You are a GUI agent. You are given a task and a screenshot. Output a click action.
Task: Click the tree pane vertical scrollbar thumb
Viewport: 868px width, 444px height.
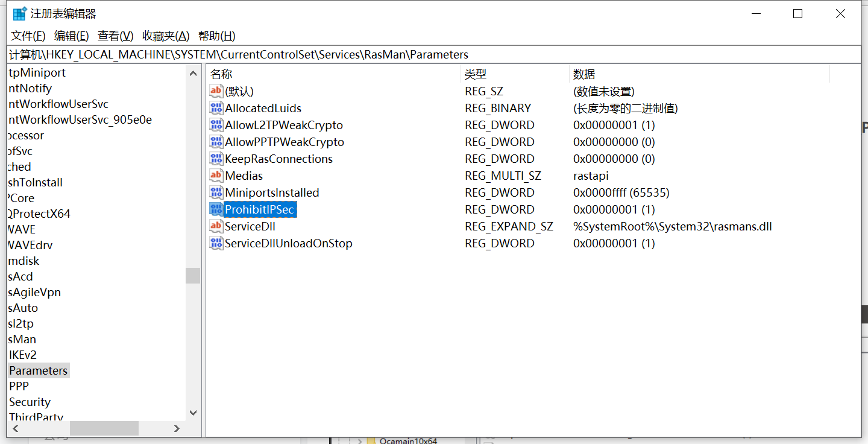193,276
